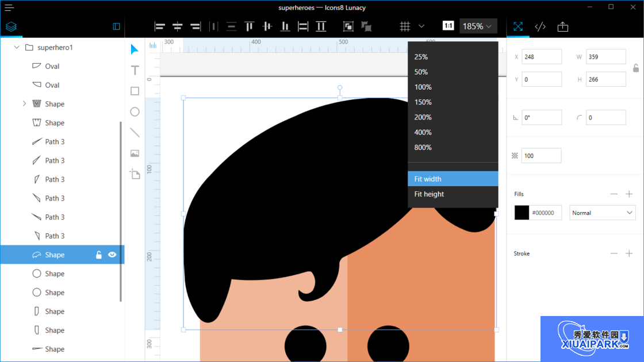Match height of selected objects

coord(321,26)
